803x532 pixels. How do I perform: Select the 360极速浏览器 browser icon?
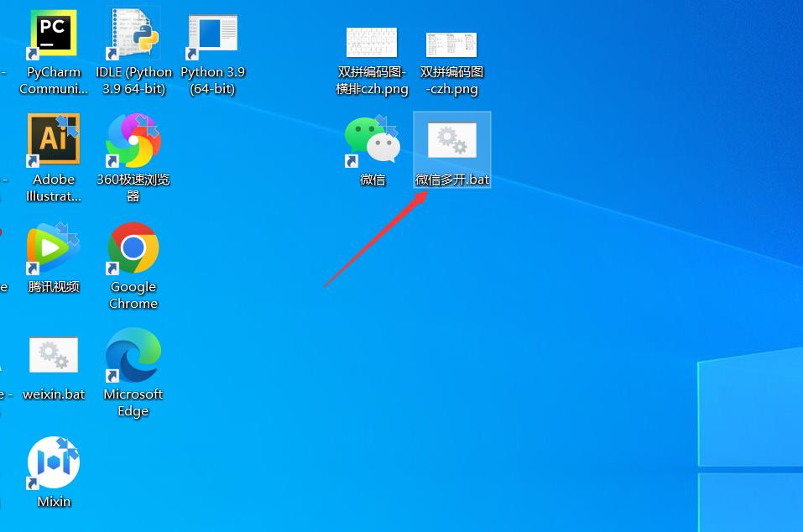coord(133,140)
